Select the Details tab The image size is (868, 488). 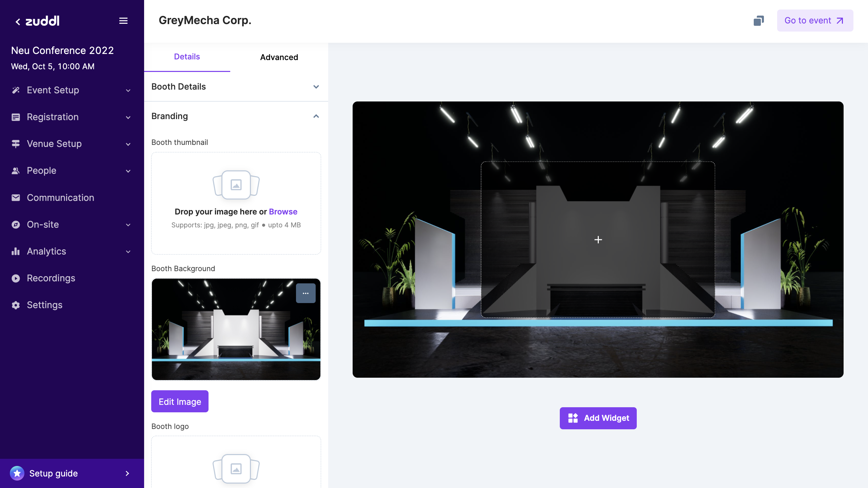point(187,57)
